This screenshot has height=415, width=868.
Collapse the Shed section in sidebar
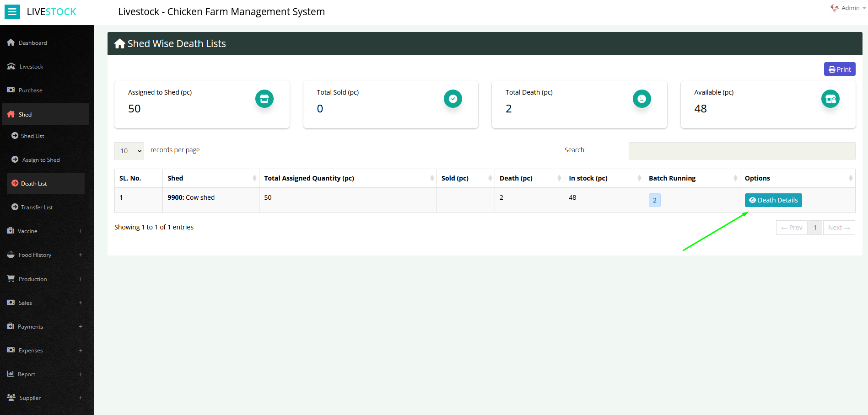81,114
